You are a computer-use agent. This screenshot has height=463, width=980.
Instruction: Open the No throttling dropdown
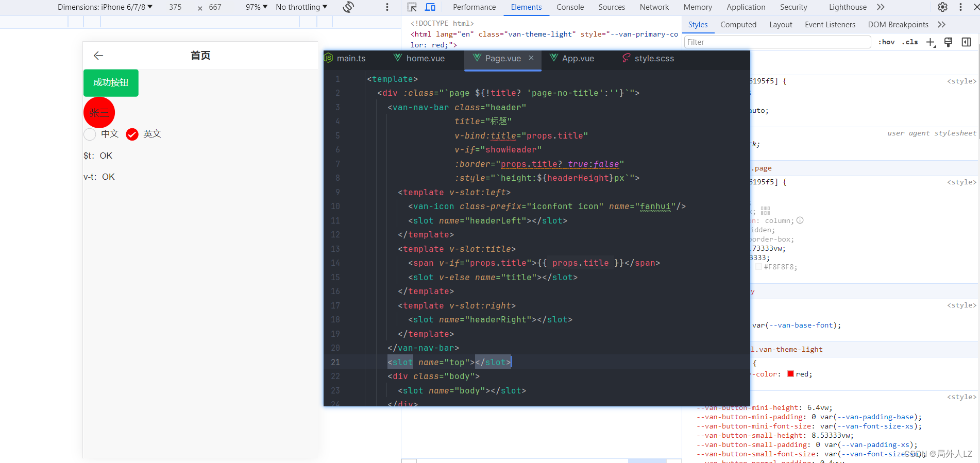pyautogui.click(x=301, y=7)
